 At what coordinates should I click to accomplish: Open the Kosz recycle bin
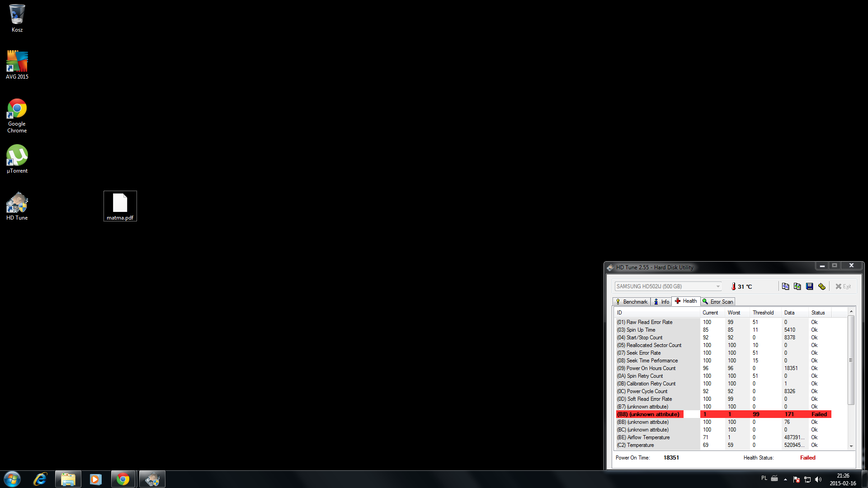[17, 15]
